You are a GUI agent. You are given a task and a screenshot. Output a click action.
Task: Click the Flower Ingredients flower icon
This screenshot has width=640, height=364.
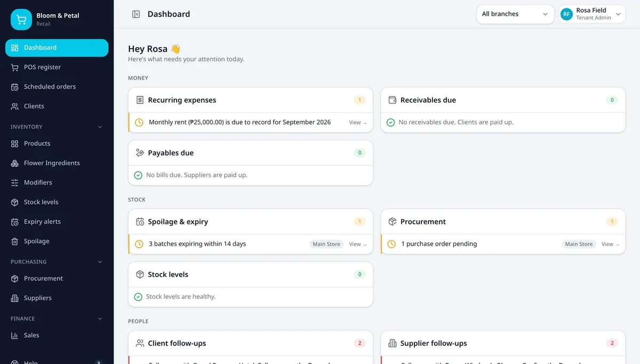14,163
